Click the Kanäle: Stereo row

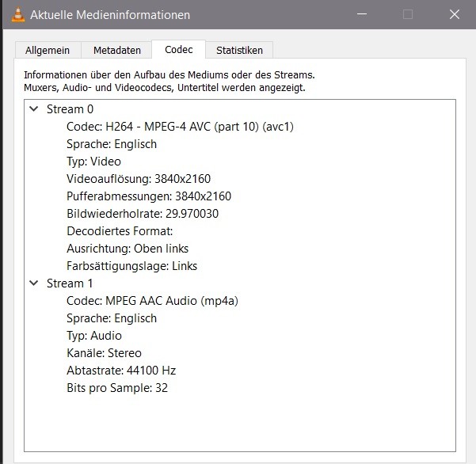(x=104, y=353)
